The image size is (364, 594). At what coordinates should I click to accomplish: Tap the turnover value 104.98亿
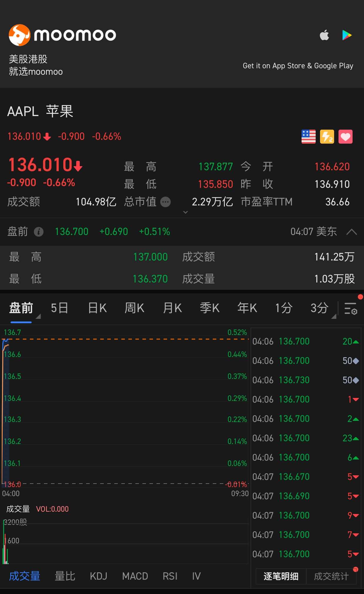click(96, 202)
